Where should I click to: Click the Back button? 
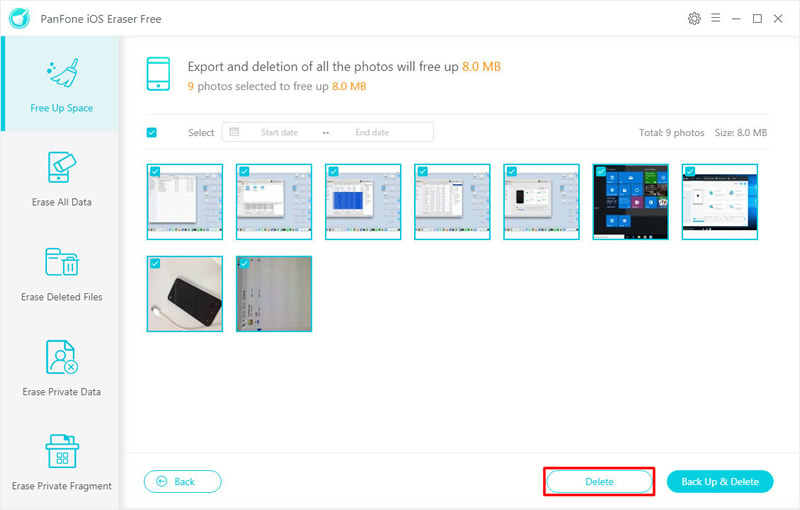coord(183,481)
